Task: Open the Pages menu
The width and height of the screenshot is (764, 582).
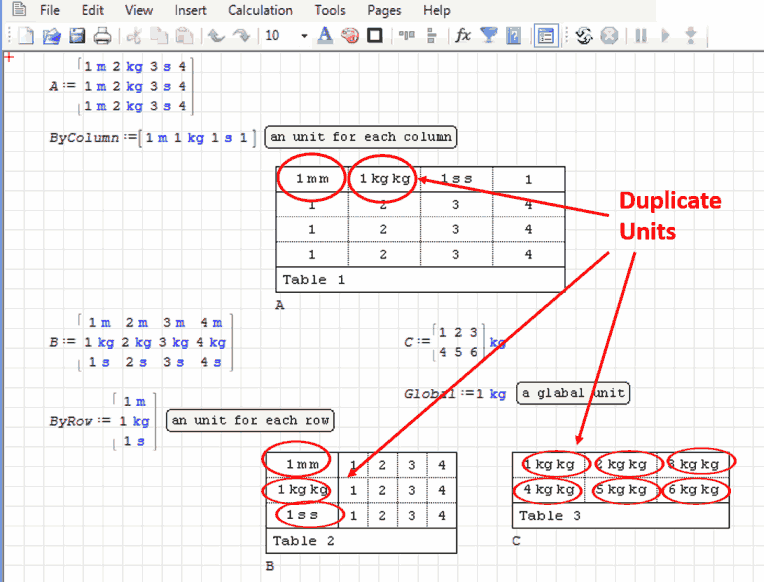Action: click(384, 10)
